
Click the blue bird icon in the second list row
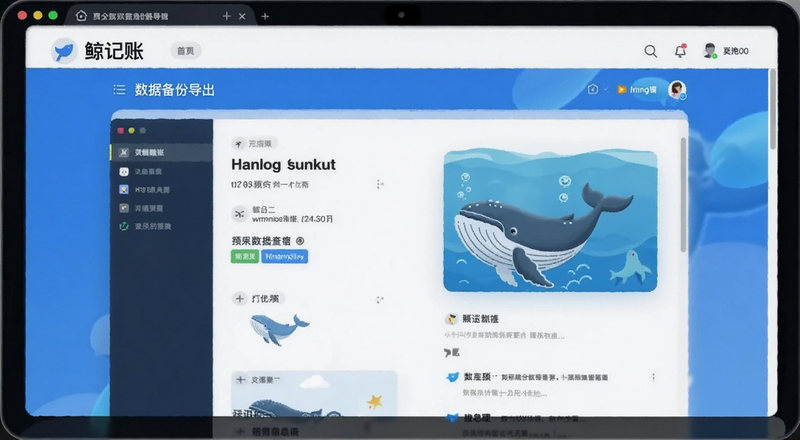(453, 418)
